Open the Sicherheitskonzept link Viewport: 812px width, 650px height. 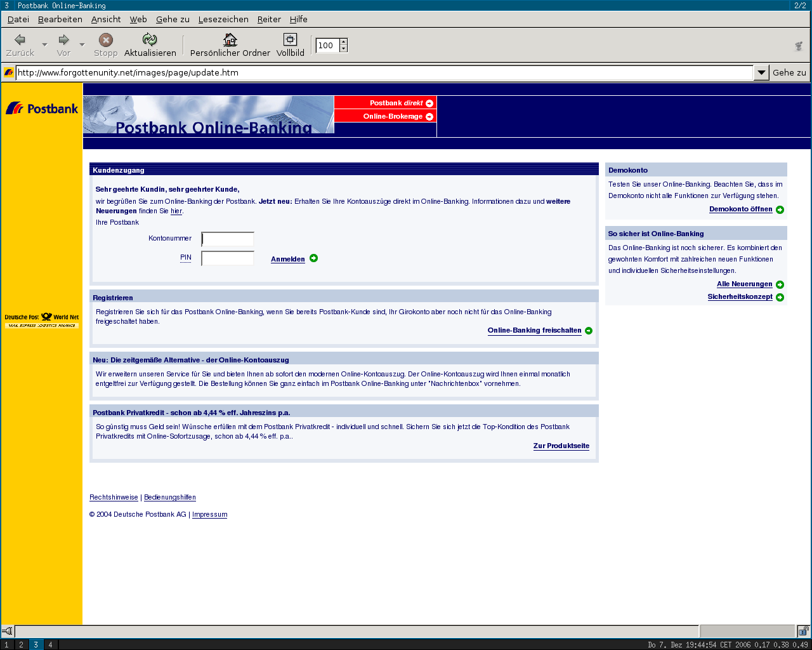pyautogui.click(x=740, y=297)
